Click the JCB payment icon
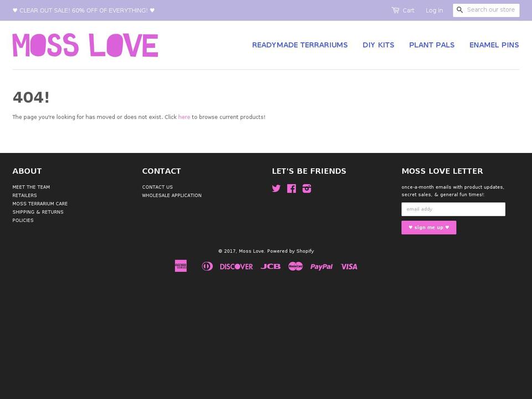 [270, 267]
